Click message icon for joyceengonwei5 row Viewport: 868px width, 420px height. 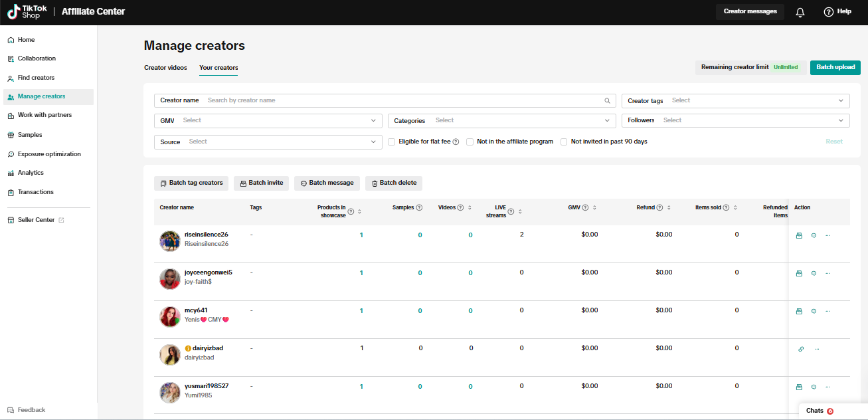[x=814, y=273]
